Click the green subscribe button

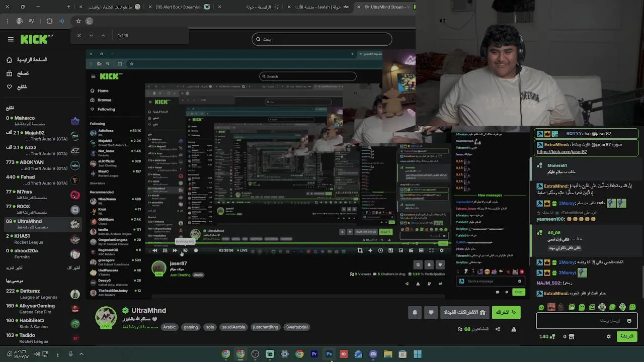pos(506,312)
